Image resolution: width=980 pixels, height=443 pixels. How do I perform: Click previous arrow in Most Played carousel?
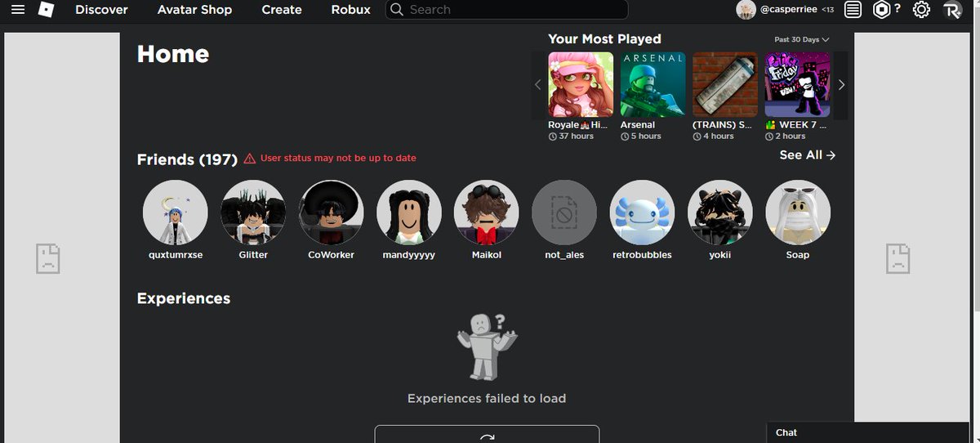538,84
